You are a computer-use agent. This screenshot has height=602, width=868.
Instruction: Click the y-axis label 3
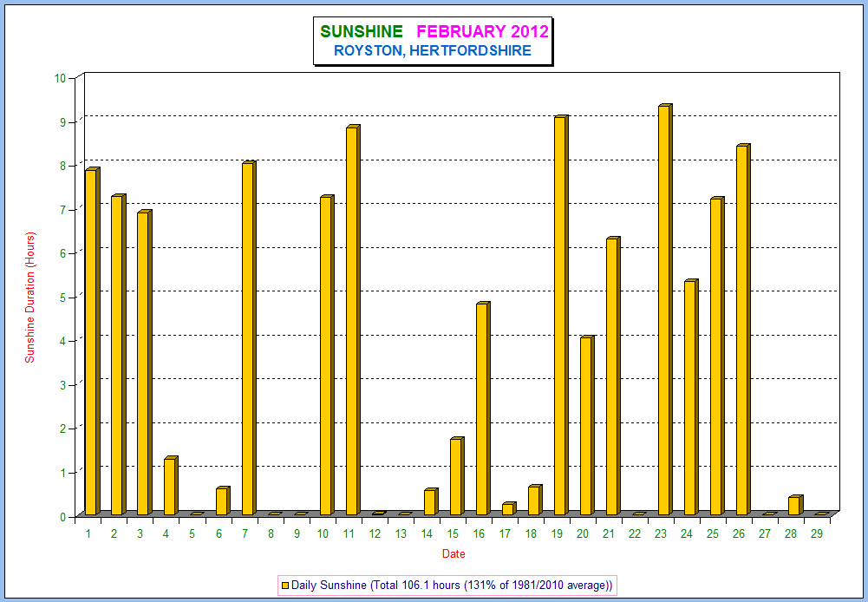(x=63, y=385)
